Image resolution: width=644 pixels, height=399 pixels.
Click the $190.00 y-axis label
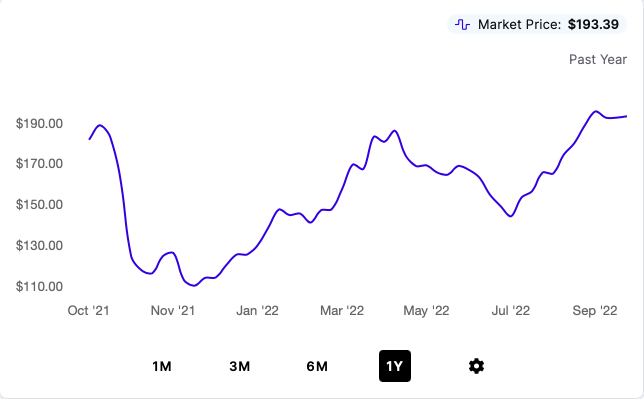[x=39, y=123]
